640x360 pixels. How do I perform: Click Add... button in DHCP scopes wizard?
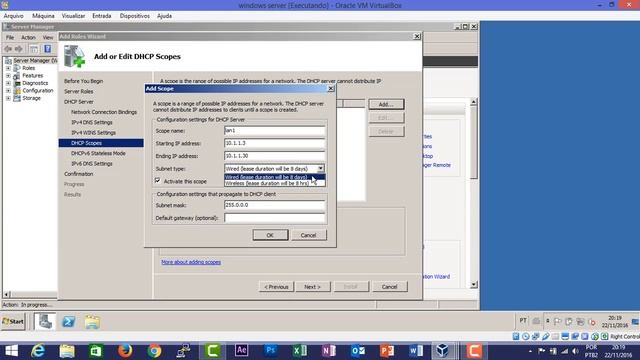[x=386, y=104]
